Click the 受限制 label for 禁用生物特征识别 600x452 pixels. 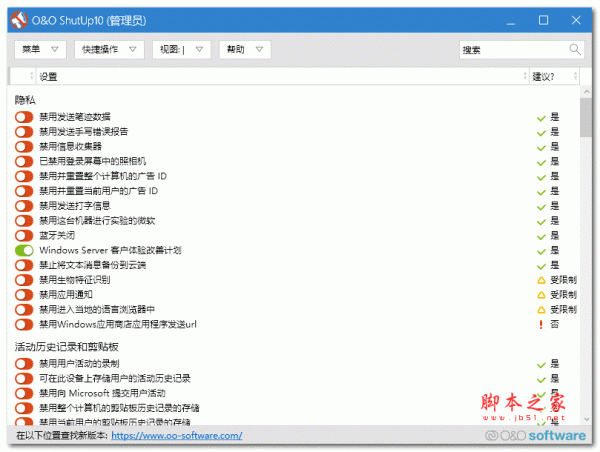563,280
